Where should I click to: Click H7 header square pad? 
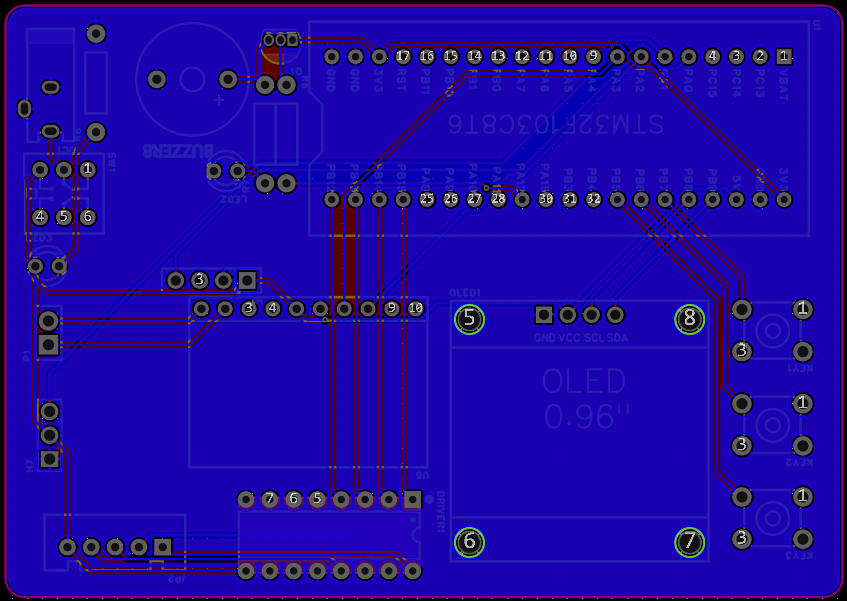point(50,460)
